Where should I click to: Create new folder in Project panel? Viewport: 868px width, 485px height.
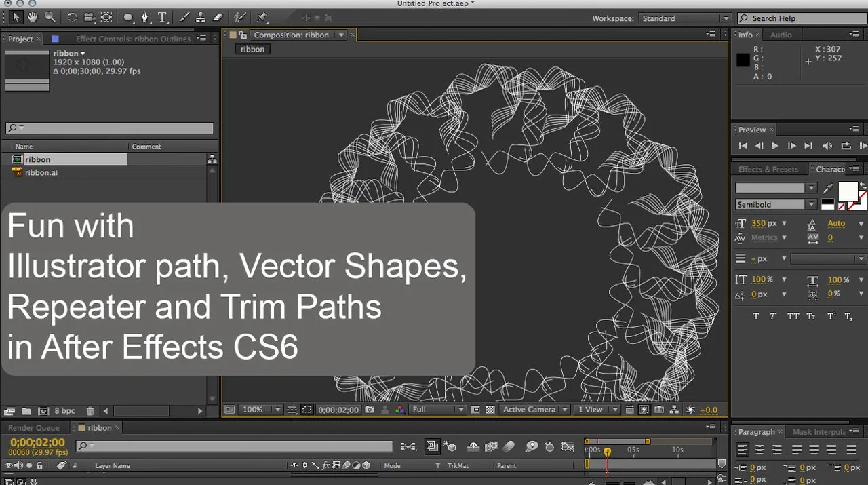pos(26,411)
